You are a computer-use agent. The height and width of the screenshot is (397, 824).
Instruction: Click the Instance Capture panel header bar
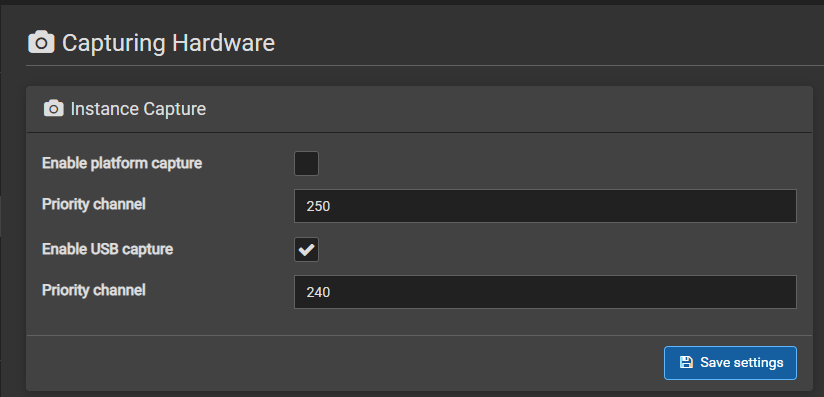419,109
